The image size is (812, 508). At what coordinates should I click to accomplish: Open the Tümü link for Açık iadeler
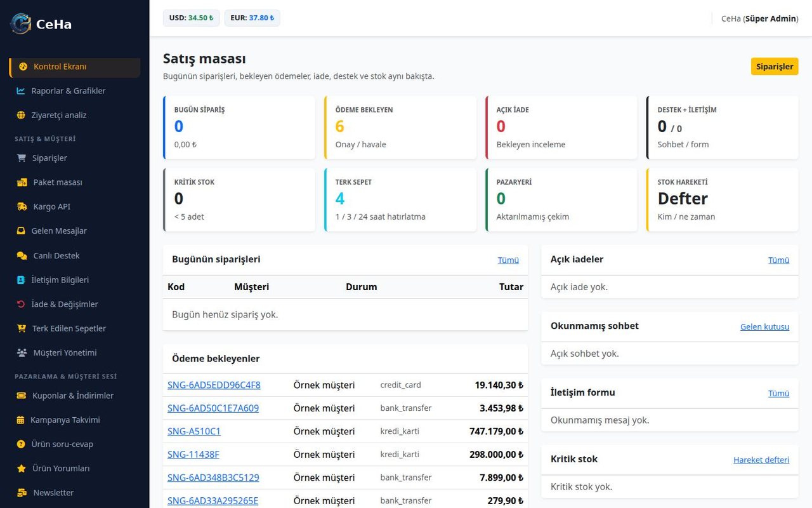(779, 260)
